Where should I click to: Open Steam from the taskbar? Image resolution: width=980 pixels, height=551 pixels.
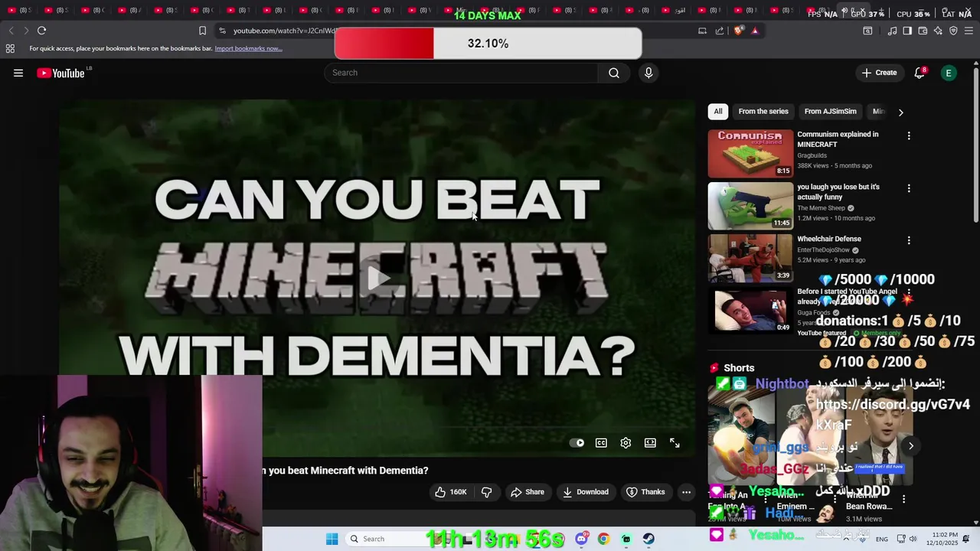coord(648,539)
